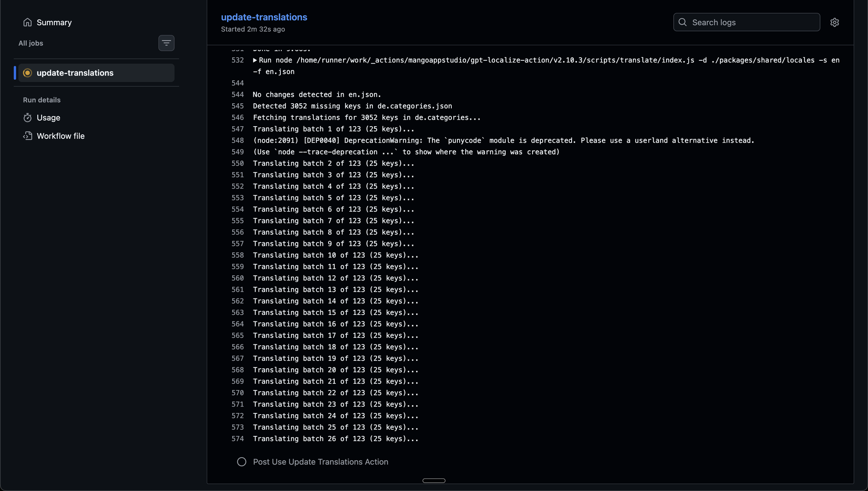
Task: Select update-translations job in sidebar
Action: (x=75, y=73)
